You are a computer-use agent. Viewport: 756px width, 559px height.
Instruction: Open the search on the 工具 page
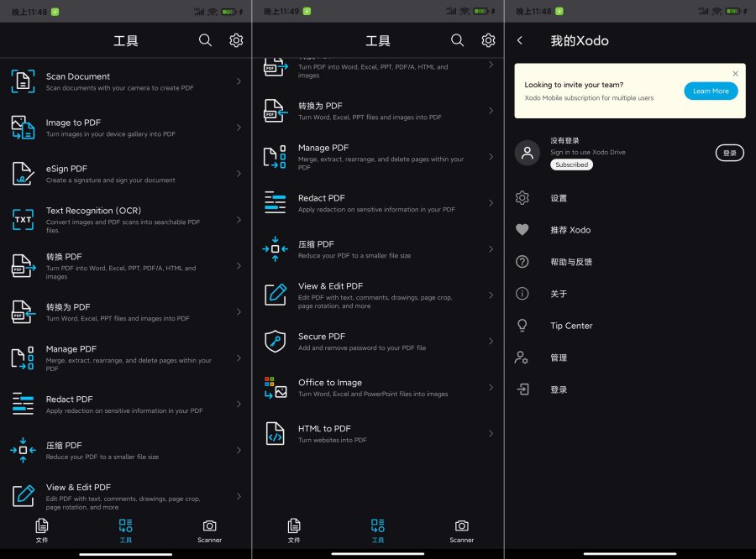tap(205, 39)
